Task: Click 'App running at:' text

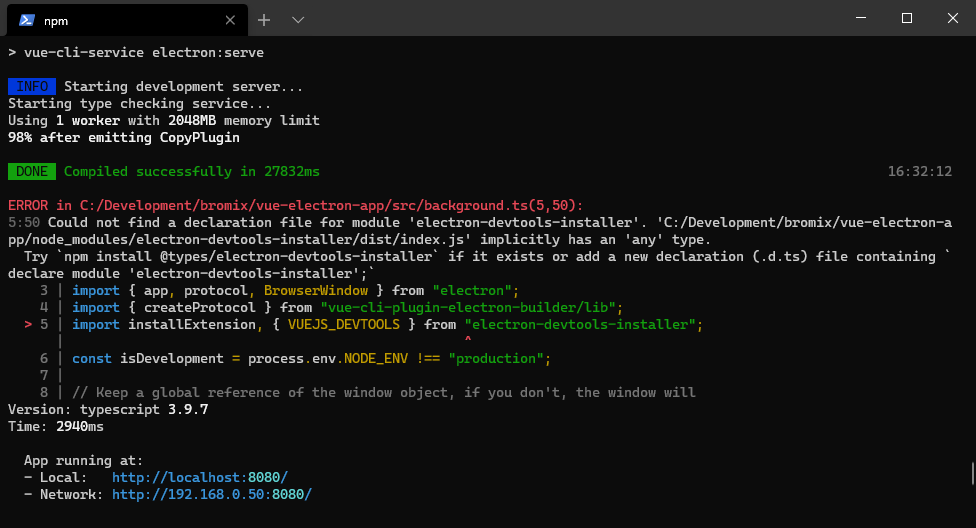Action: [x=83, y=461]
